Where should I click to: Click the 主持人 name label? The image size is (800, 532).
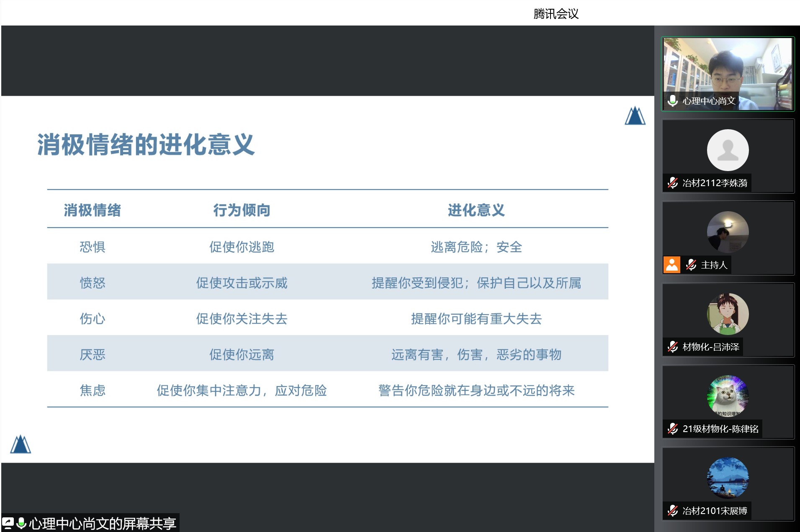tap(714, 265)
